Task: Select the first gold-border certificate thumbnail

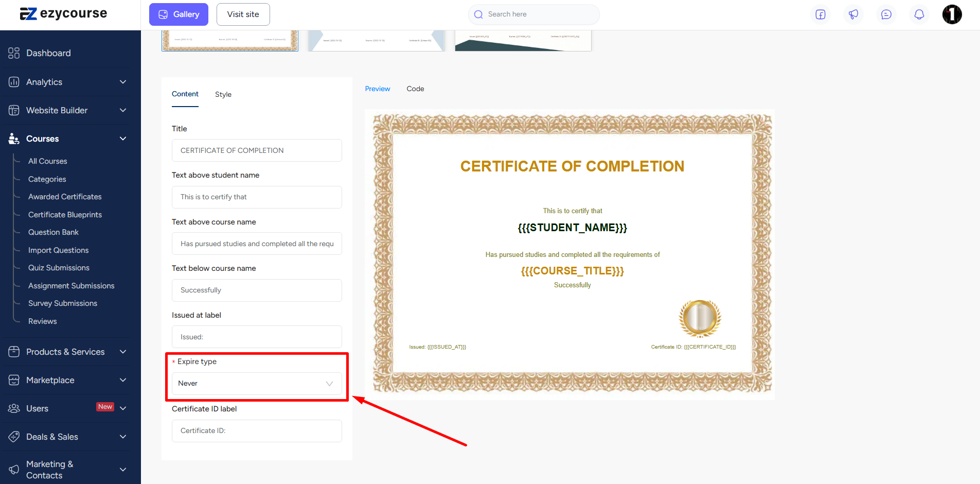Action: click(230, 41)
